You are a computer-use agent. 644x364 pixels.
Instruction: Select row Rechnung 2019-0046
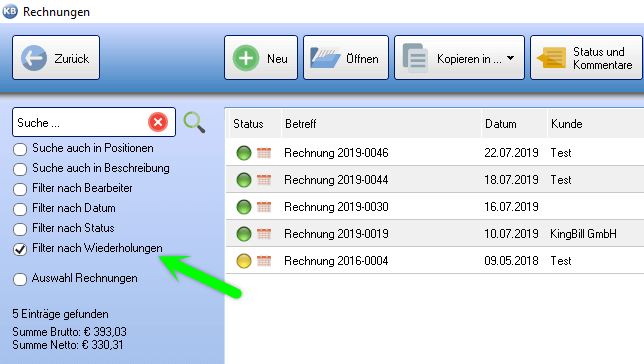[x=435, y=153]
